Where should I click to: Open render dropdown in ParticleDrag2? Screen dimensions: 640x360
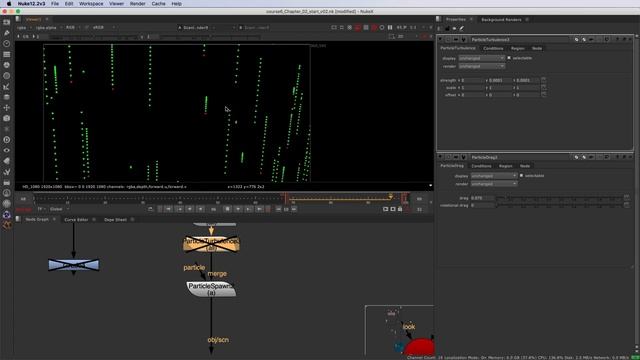(x=494, y=184)
